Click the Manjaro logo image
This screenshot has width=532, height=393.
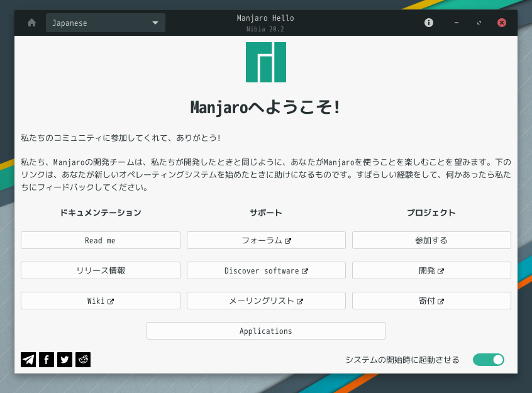tap(266, 62)
